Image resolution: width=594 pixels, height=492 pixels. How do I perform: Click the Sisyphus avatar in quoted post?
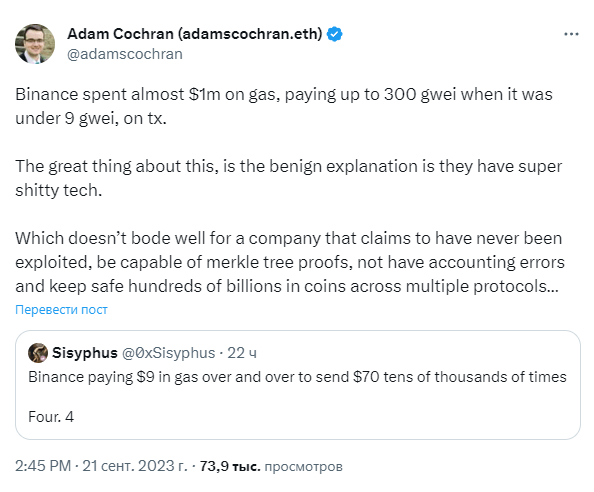38,353
